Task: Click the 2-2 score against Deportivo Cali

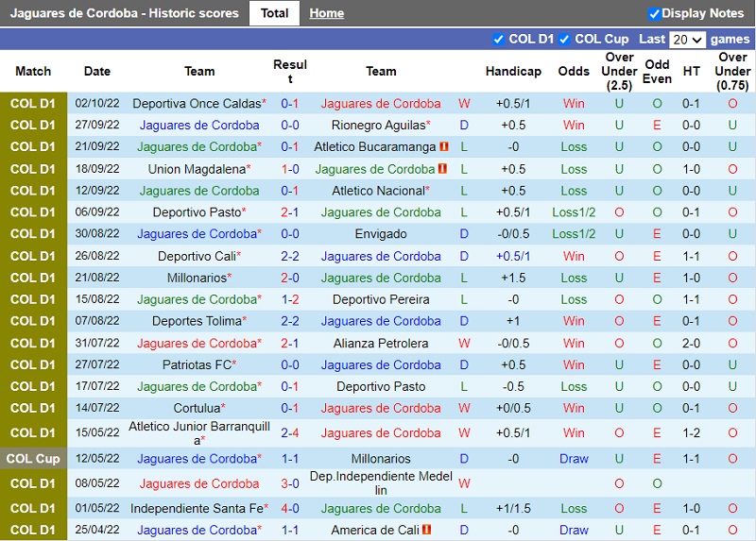Action: coord(290,256)
